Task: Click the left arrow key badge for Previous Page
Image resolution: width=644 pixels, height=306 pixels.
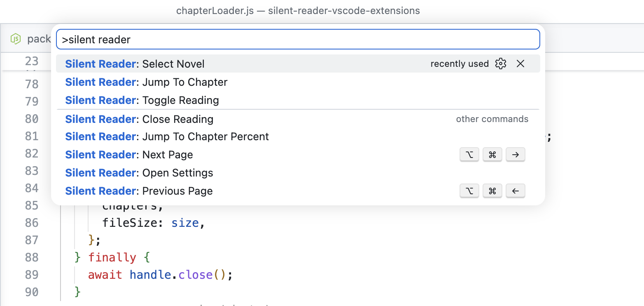Action: pyautogui.click(x=516, y=191)
